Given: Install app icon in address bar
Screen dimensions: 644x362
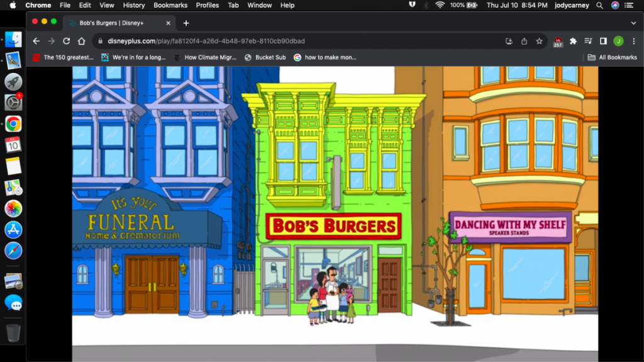Looking at the screenshot, I should click(x=509, y=41).
